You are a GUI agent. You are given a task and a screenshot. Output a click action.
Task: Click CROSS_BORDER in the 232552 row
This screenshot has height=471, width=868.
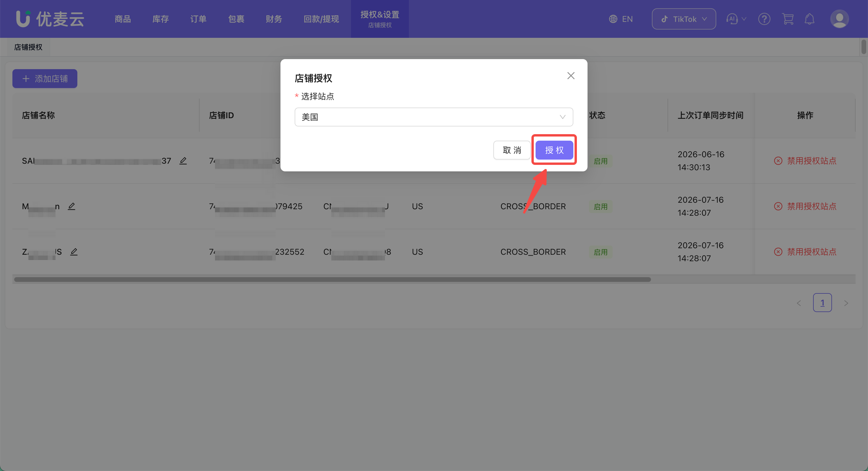pyautogui.click(x=533, y=252)
